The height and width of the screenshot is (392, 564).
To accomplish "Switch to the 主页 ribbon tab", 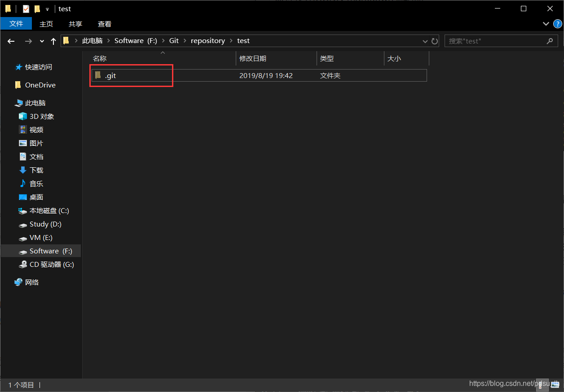I will [x=46, y=24].
